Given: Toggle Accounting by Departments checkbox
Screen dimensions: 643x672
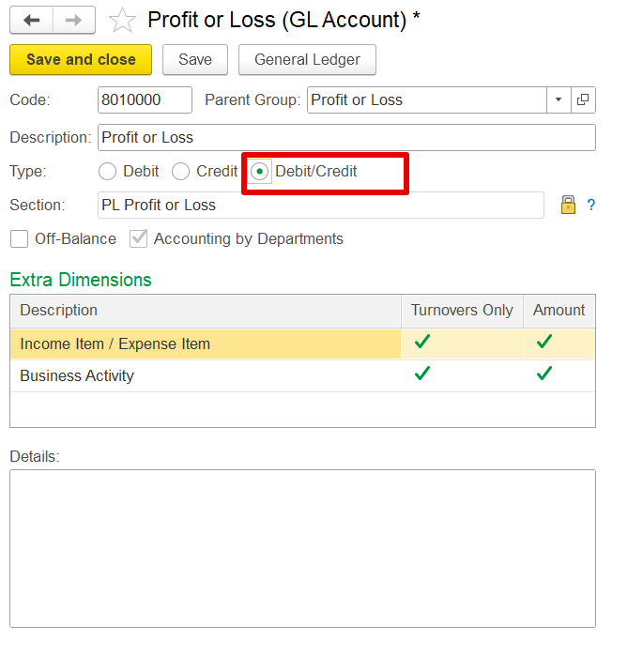Looking at the screenshot, I should tap(139, 238).
